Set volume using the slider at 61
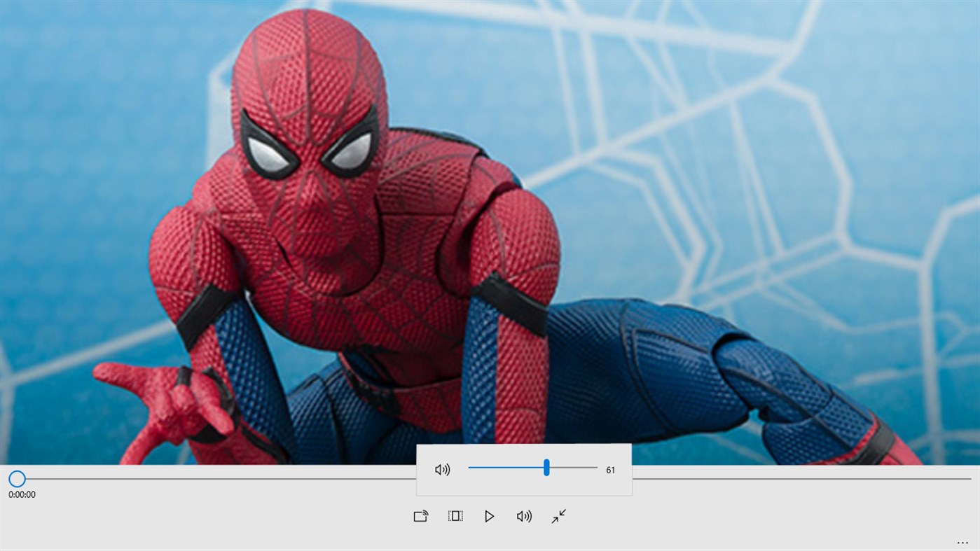Screen dimensions: 980x551 click(545, 467)
